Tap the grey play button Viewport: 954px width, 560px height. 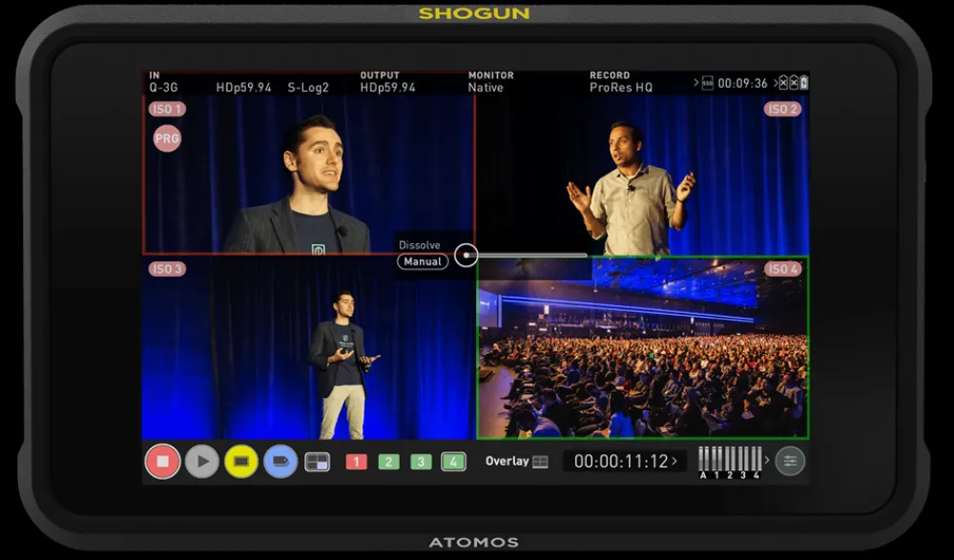pos(202,462)
